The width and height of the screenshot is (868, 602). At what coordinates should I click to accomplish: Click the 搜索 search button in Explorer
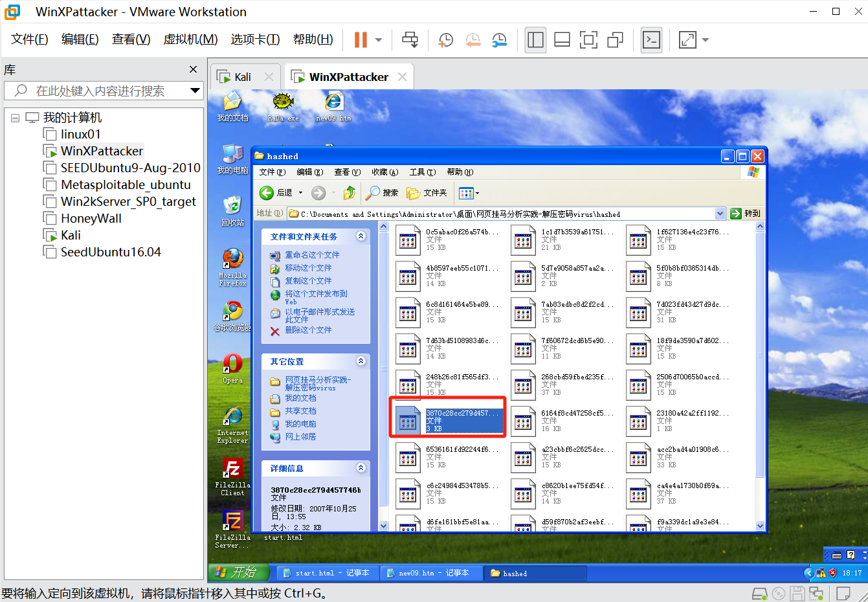[382, 193]
